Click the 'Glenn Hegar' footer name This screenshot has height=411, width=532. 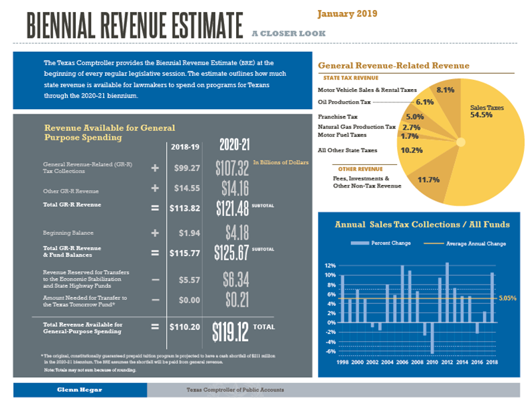coord(79,390)
